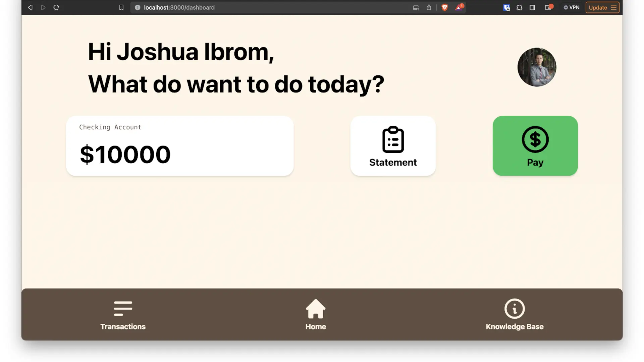
Task: Toggle Pay action dropdown
Action: click(535, 146)
